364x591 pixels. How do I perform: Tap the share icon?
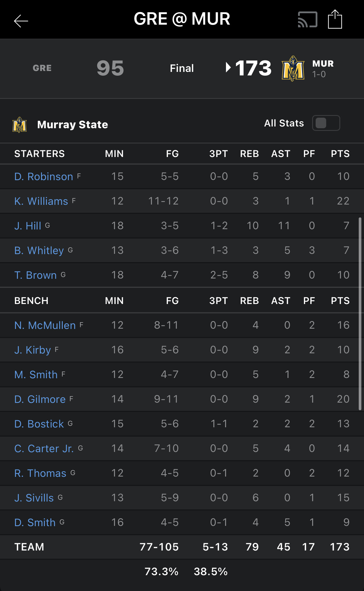point(335,19)
